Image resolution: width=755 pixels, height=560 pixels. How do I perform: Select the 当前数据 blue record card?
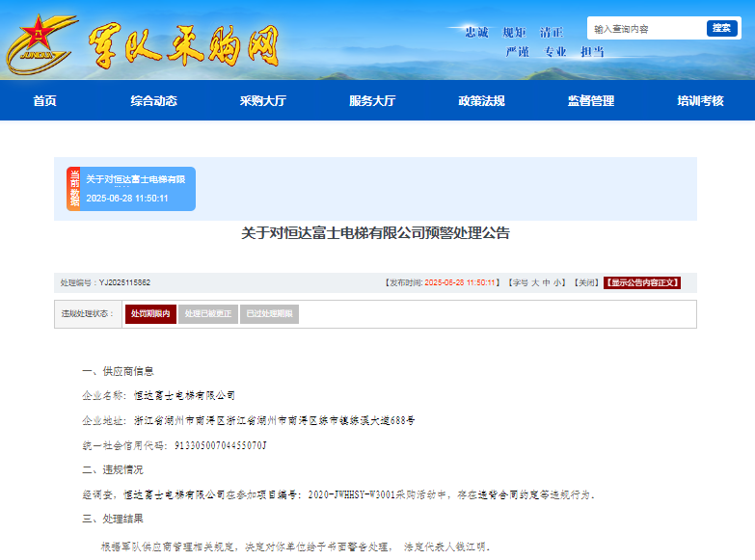(131, 189)
